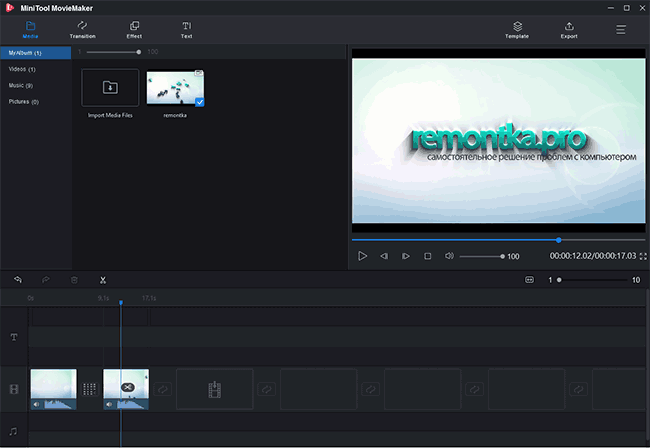The height and width of the screenshot is (448, 650).
Task: Click the 9.1s mark on ruler
Action: (103, 298)
